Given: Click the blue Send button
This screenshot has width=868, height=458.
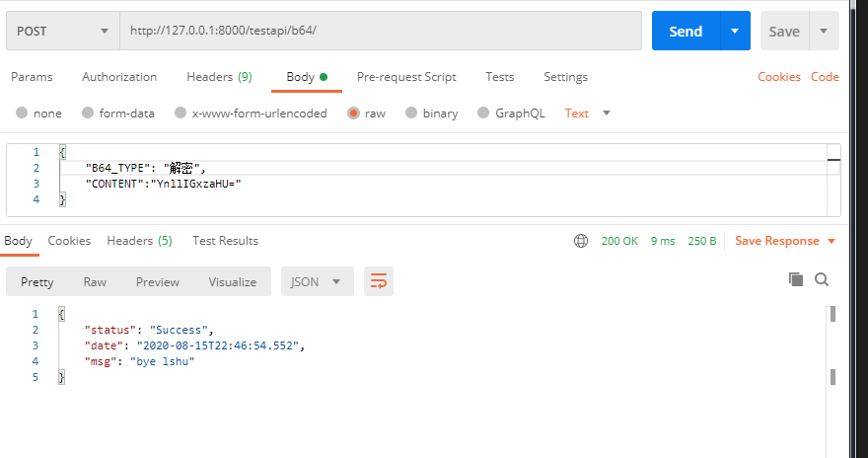Looking at the screenshot, I should (x=686, y=31).
